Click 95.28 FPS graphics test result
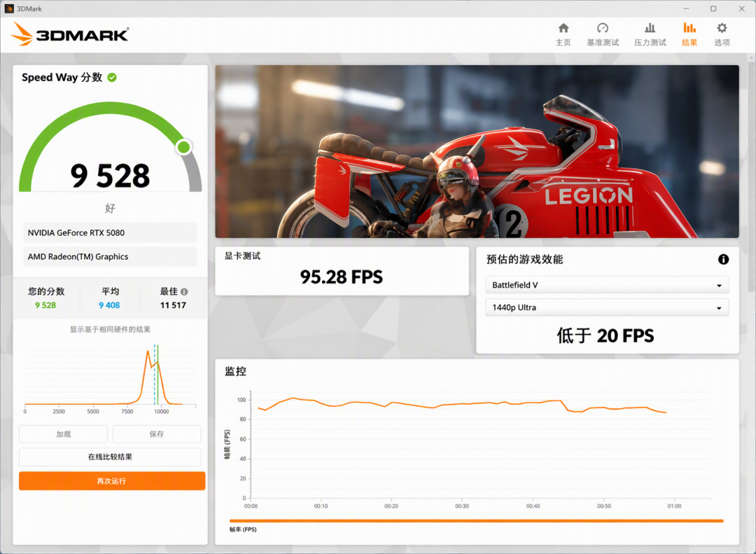Image resolution: width=756 pixels, height=554 pixels. pyautogui.click(x=342, y=277)
